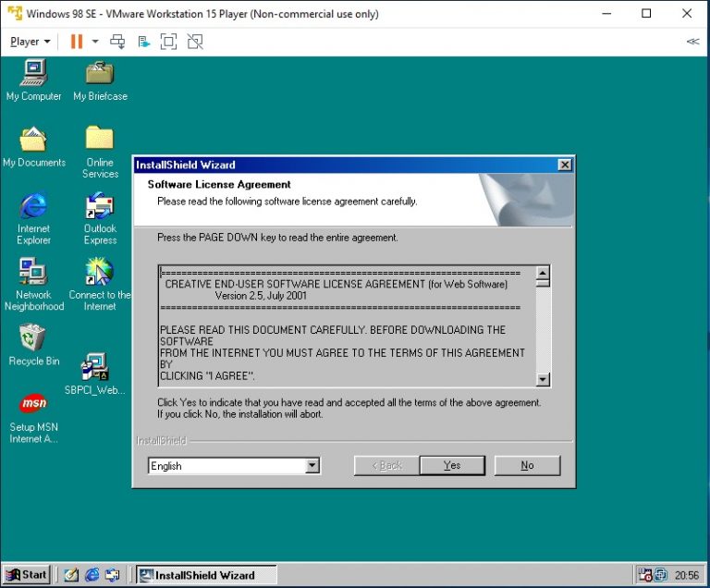
Task: Open the Player menu
Action: [30, 42]
